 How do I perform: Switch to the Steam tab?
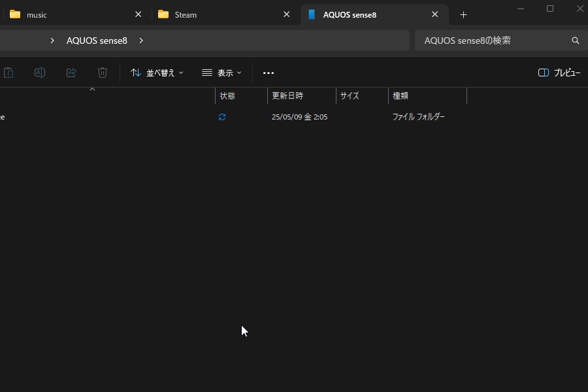click(x=225, y=14)
